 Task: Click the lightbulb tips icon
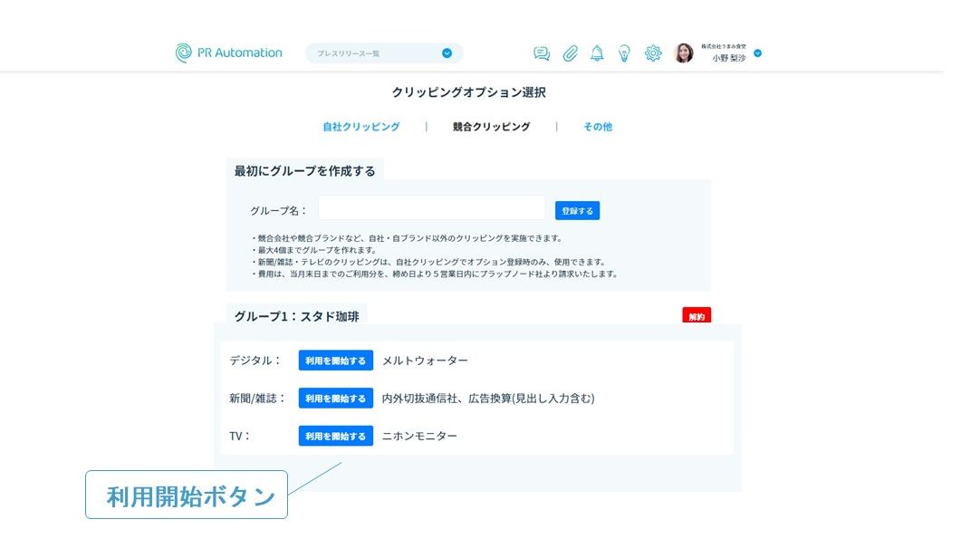pyautogui.click(x=624, y=53)
